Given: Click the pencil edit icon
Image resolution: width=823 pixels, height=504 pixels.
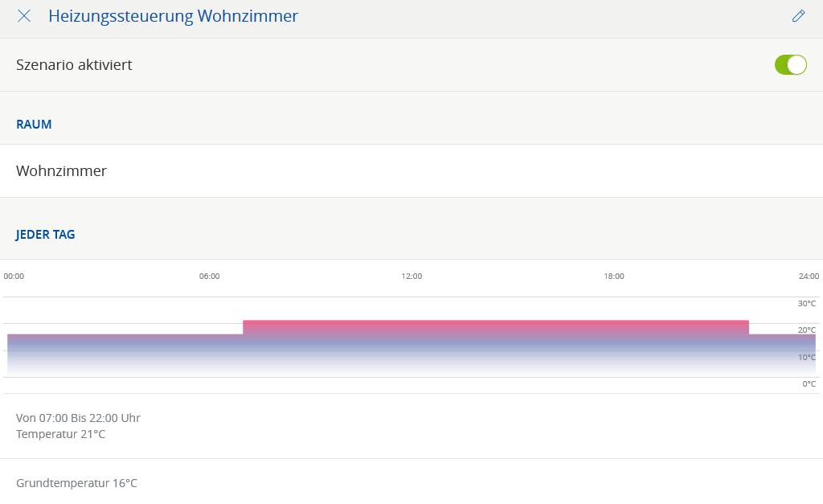Looking at the screenshot, I should [798, 16].
